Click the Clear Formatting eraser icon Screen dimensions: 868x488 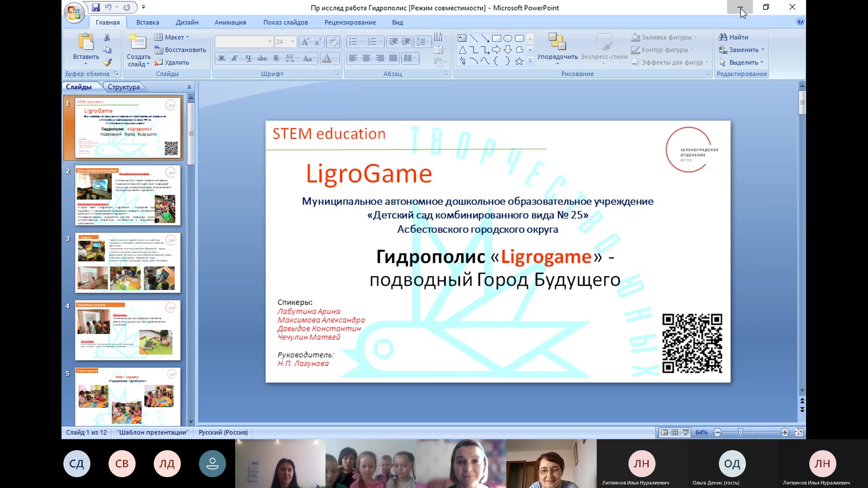[333, 42]
